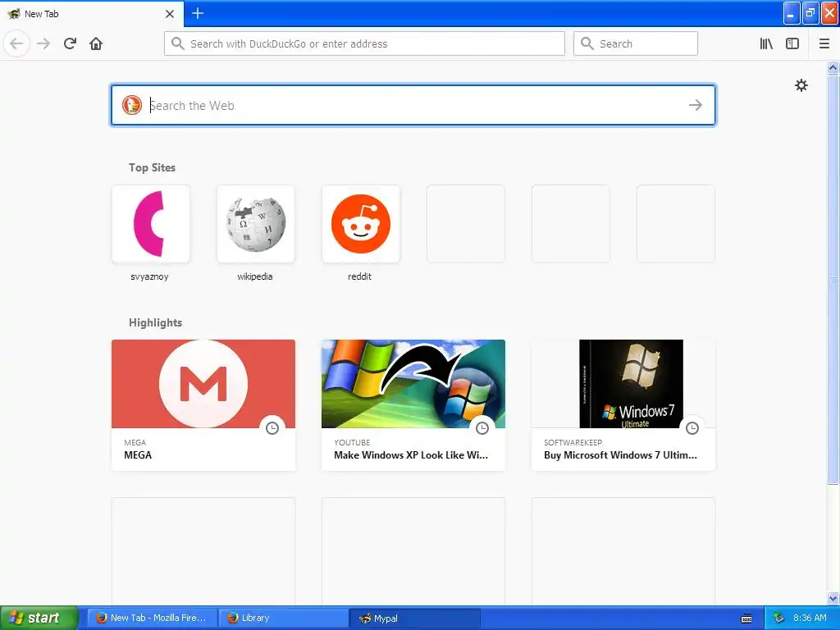Screen dimensions: 840x630
Task: Open the svyaznoy top site tile
Action: (x=151, y=224)
